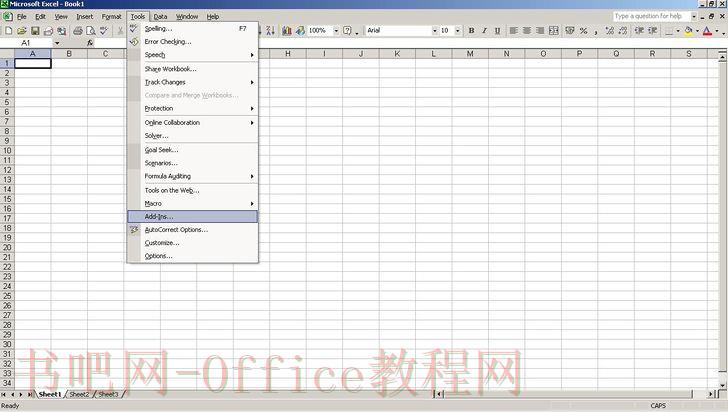Open the Insert menu

coord(84,17)
